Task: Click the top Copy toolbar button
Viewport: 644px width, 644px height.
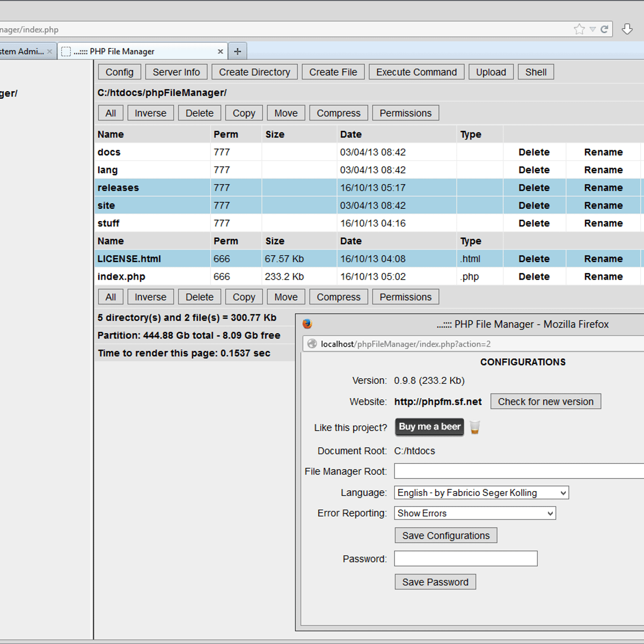Action: pyautogui.click(x=244, y=113)
